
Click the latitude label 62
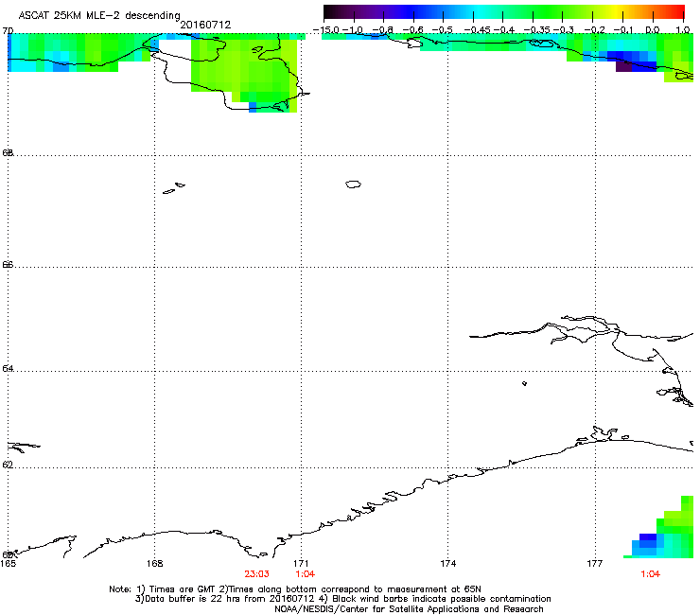(x=8, y=466)
